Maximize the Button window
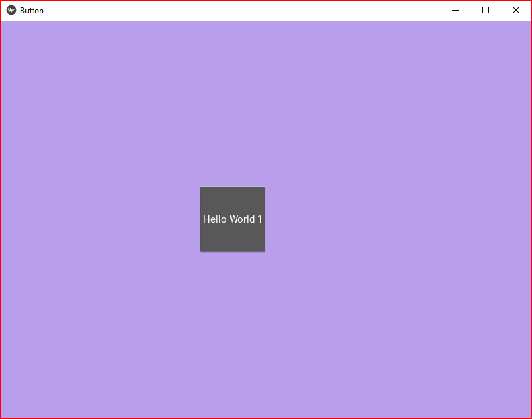Image resolution: width=532 pixels, height=419 pixels. pyautogui.click(x=486, y=10)
